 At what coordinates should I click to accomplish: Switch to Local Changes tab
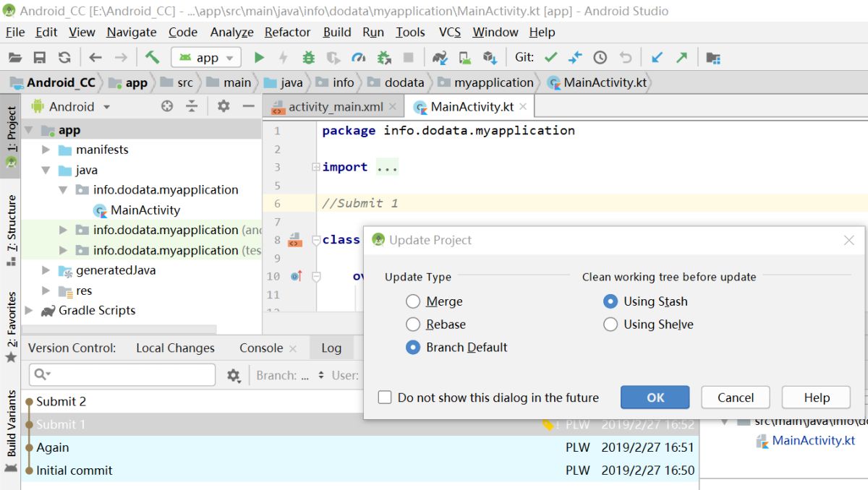click(175, 348)
